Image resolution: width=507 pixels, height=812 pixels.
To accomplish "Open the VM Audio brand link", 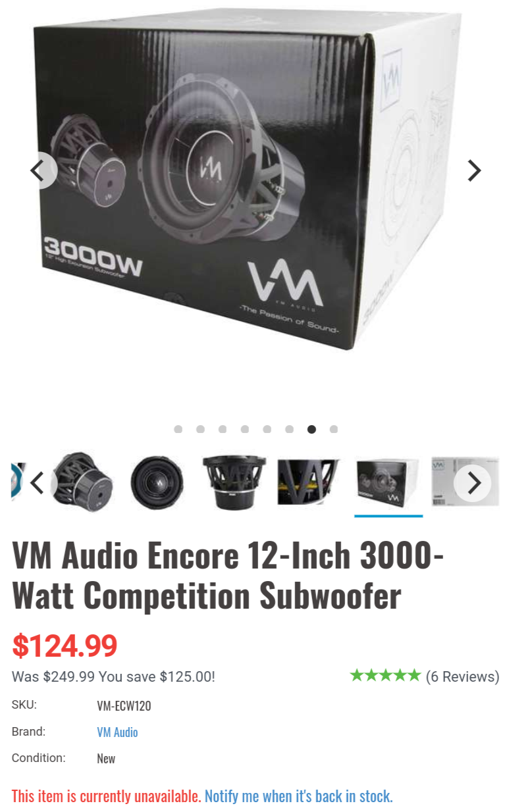I will (117, 732).
